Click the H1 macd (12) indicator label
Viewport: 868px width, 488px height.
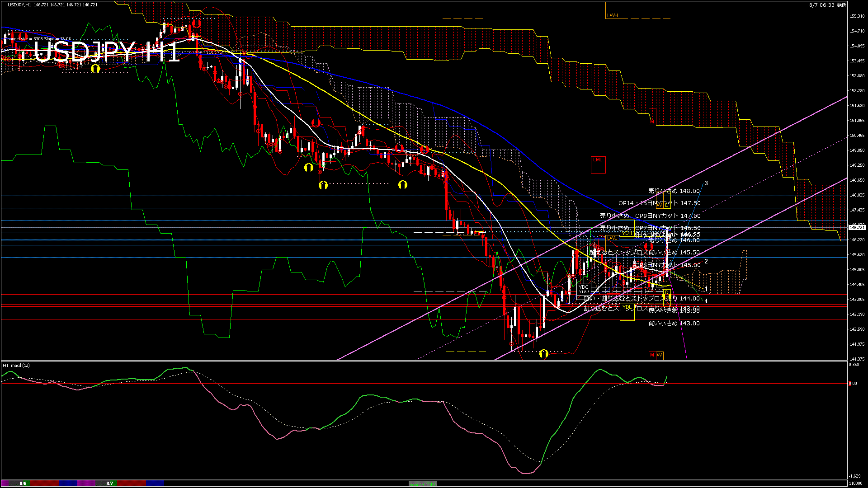(x=16, y=365)
